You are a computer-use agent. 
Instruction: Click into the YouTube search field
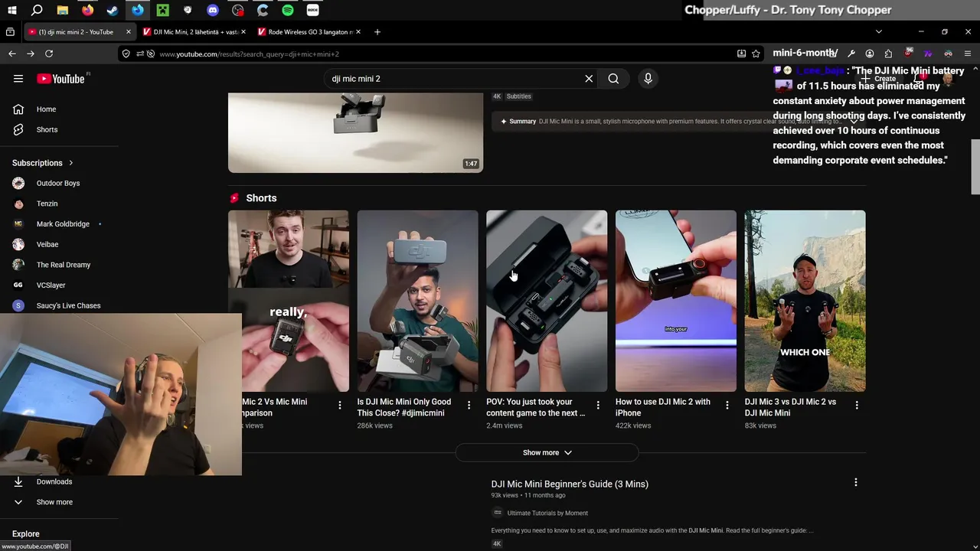coord(456,79)
